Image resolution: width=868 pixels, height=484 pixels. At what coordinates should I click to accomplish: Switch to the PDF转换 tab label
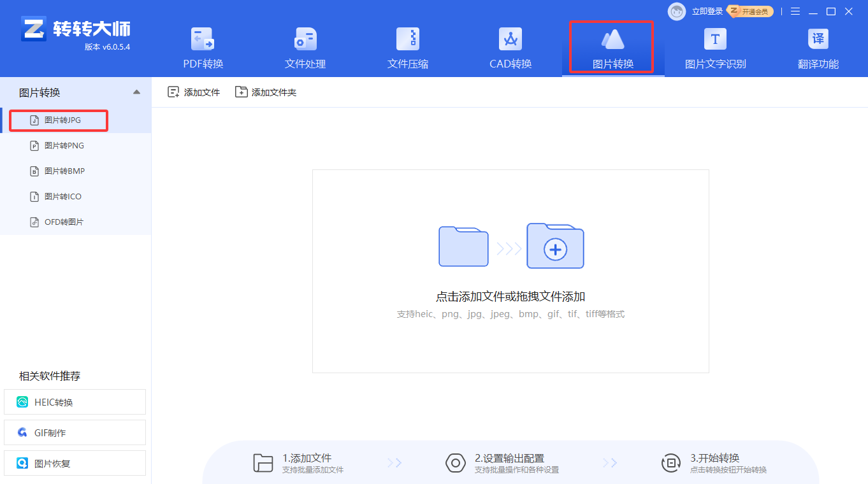[x=203, y=64]
